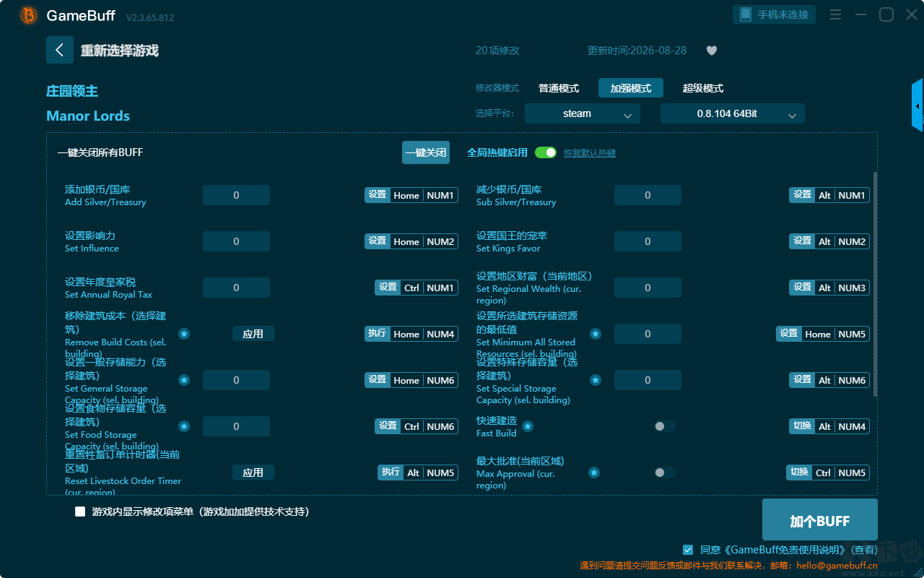Screen dimensions: 924x578
Task: Click 应用 for Reset Livestock Order Timer
Action: 253,473
